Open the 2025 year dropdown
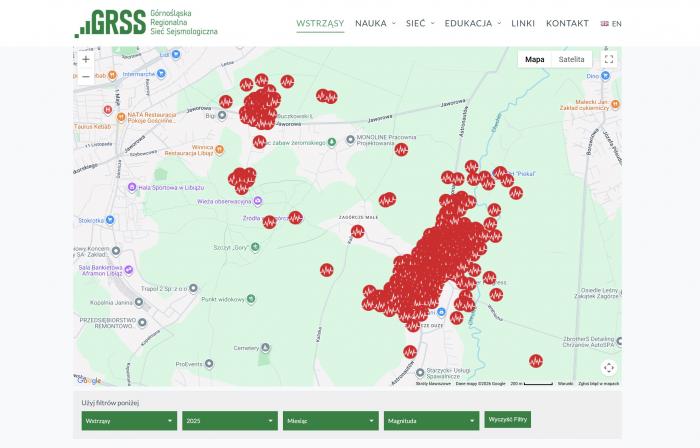 [229, 421]
